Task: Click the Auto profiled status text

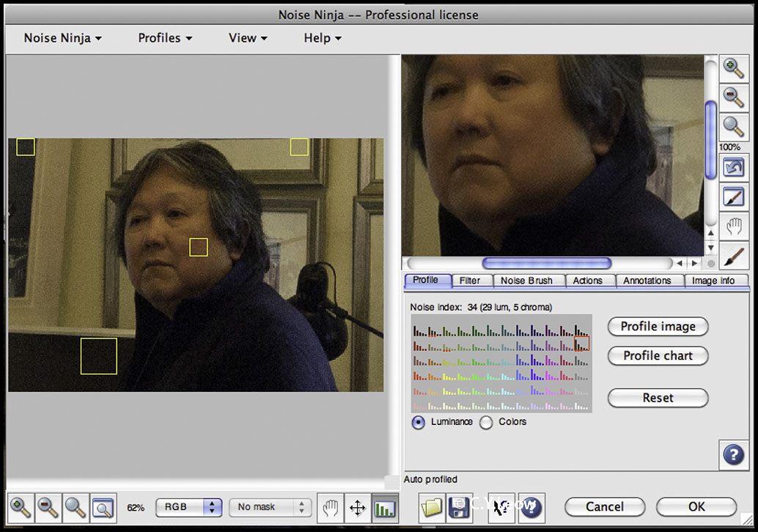Action: 430,479
